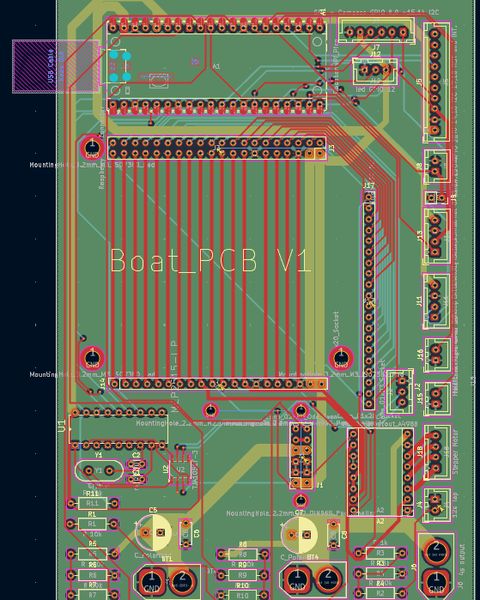
Task: Select the 2x20 Raspberry Pi header J3
Action: 217,148
